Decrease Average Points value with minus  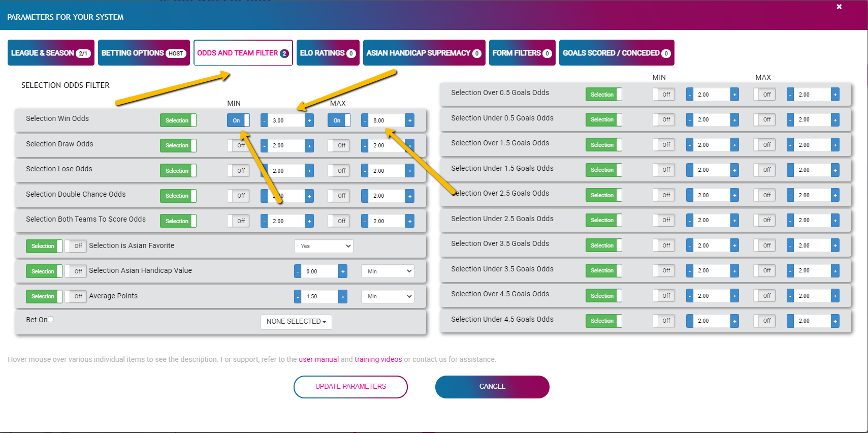coord(298,296)
